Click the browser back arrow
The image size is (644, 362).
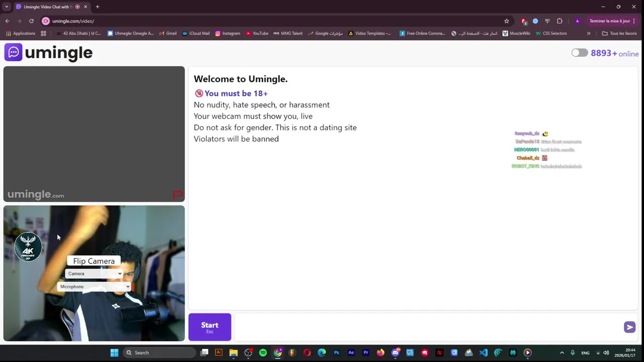click(x=7, y=21)
